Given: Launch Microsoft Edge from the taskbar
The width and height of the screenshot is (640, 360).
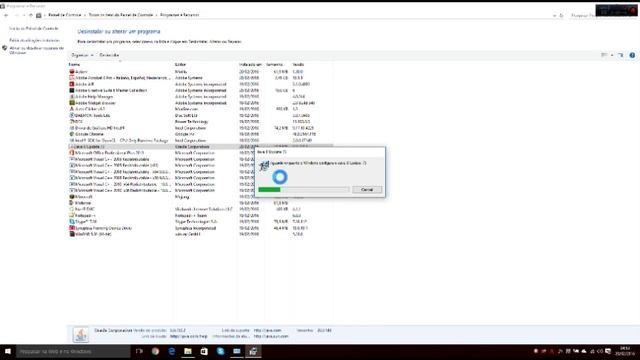Looking at the screenshot, I should (x=171, y=351).
